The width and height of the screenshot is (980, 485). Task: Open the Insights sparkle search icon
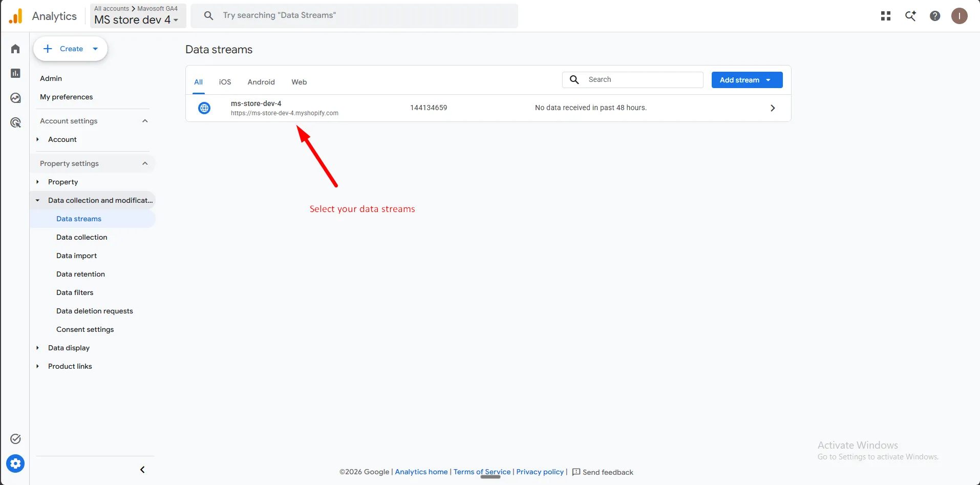click(x=910, y=16)
